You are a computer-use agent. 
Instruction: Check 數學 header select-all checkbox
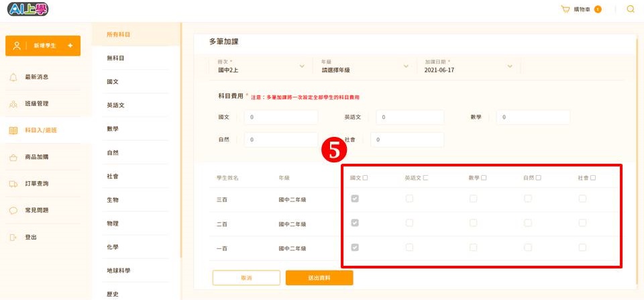[484, 178]
